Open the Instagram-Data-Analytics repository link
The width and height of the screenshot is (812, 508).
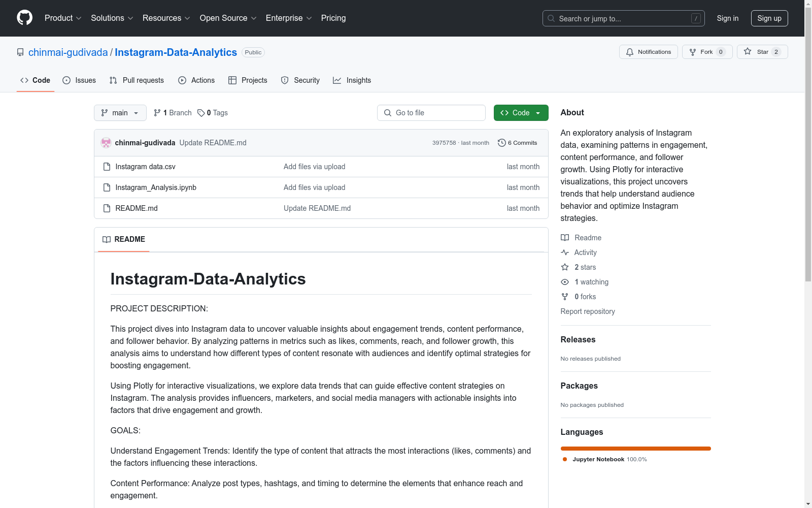(x=176, y=52)
